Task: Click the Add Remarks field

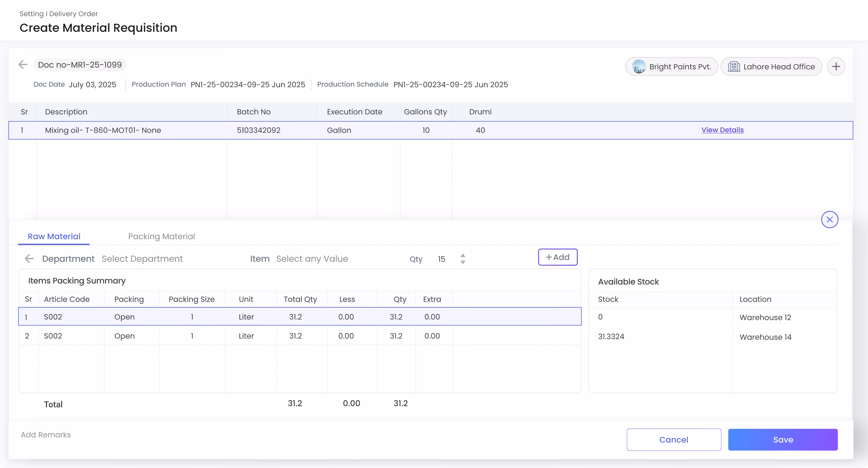Action: tap(46, 435)
